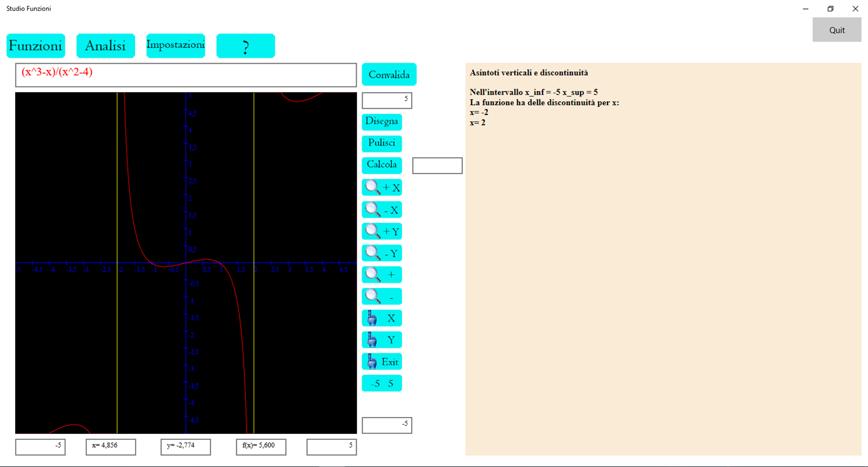The height and width of the screenshot is (467, 868).
Task: Click the 'Nell'intervallo x_inf = -5 x_sup = 5' text
Action: tap(533, 92)
